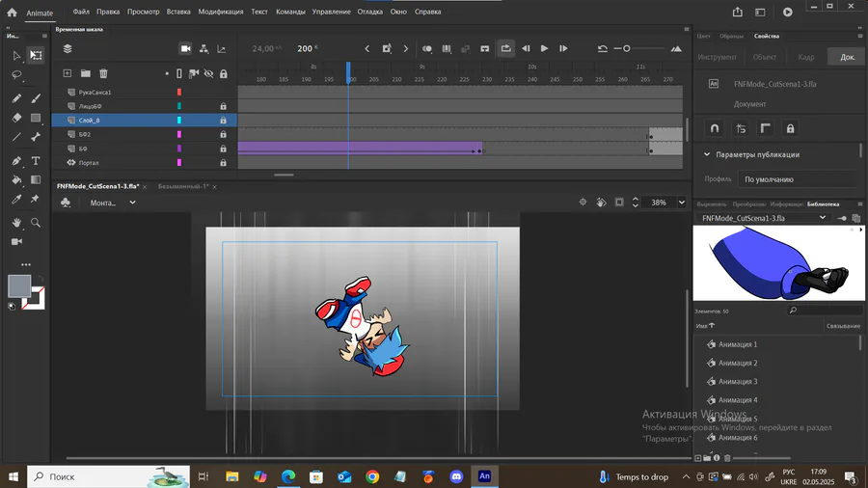This screenshot has width=868, height=488.
Task: Insert keyframe button in timeline
Action: (387, 48)
